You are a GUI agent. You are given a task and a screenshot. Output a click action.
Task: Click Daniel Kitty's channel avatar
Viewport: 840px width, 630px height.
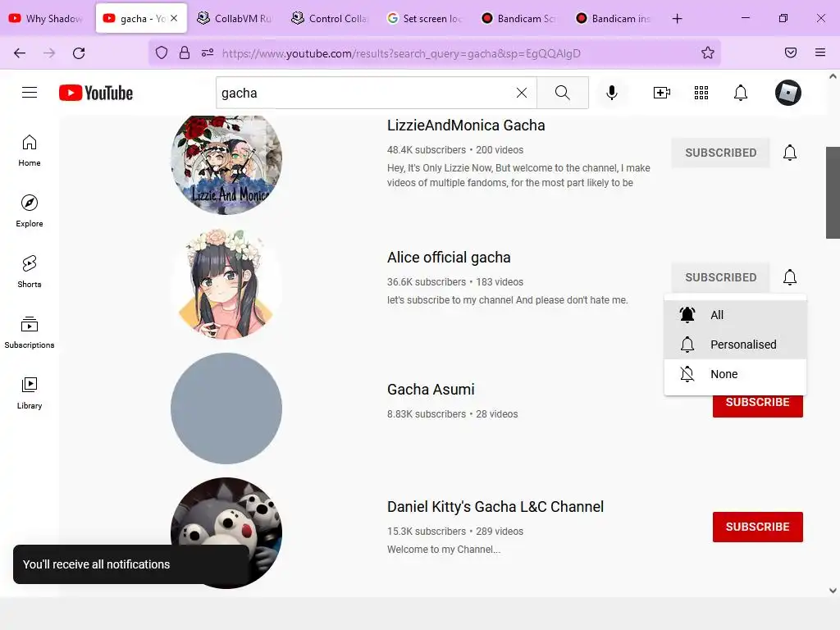226,514
